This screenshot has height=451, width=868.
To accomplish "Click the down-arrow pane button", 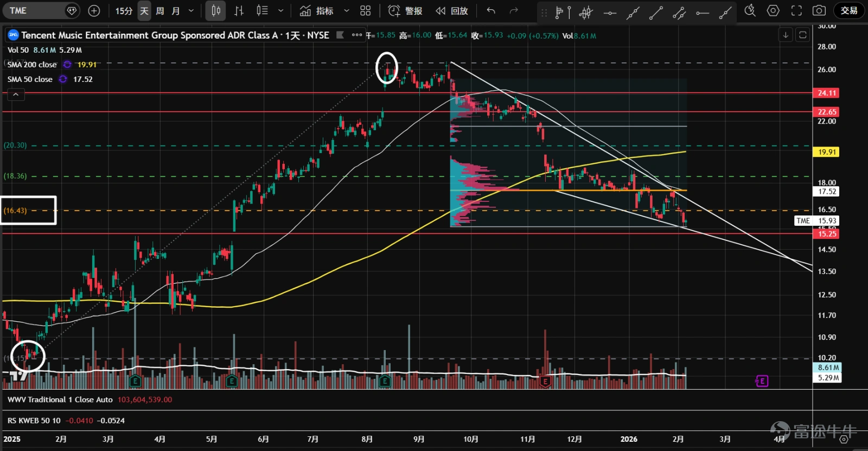I will point(785,35).
